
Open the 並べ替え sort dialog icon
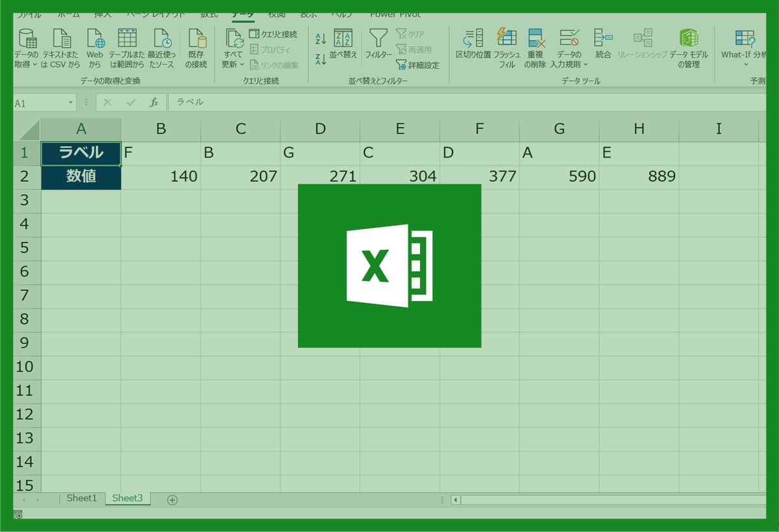(343, 38)
